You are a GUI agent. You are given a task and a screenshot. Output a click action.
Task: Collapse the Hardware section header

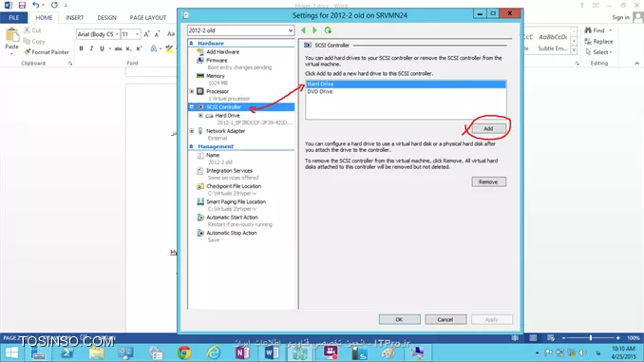tap(191, 43)
